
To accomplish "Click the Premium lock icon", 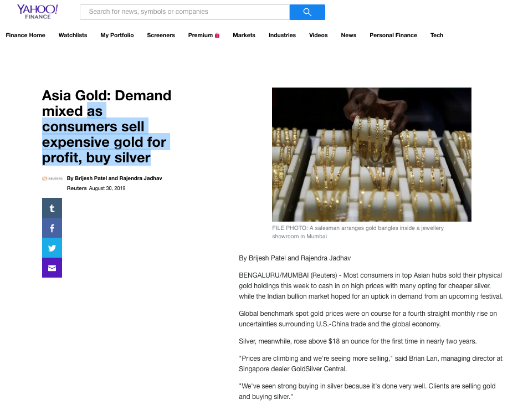I will pos(217,35).
